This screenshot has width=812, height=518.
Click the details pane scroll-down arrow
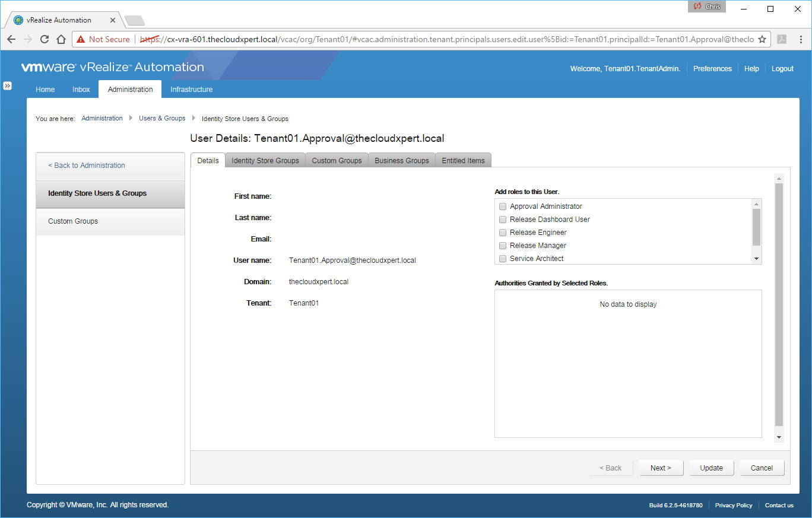pos(779,437)
